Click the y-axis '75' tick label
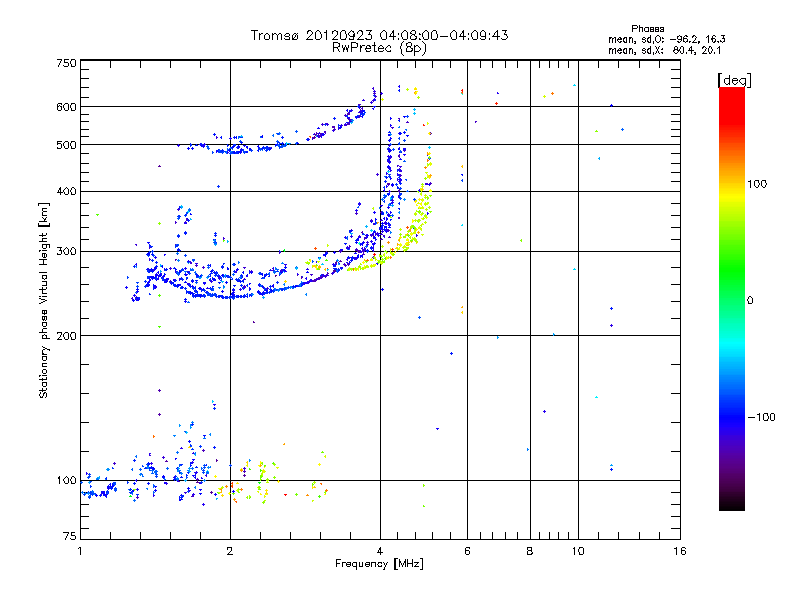 (x=70, y=536)
